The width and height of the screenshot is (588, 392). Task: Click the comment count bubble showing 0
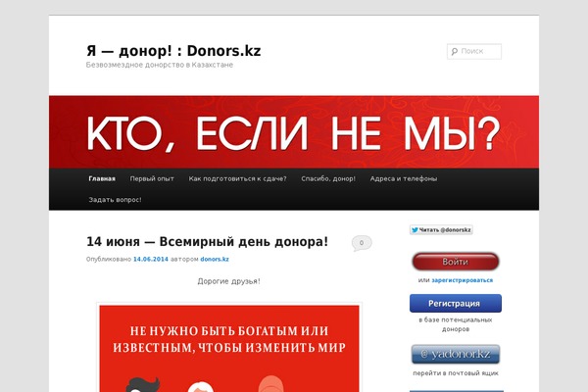[x=362, y=243]
